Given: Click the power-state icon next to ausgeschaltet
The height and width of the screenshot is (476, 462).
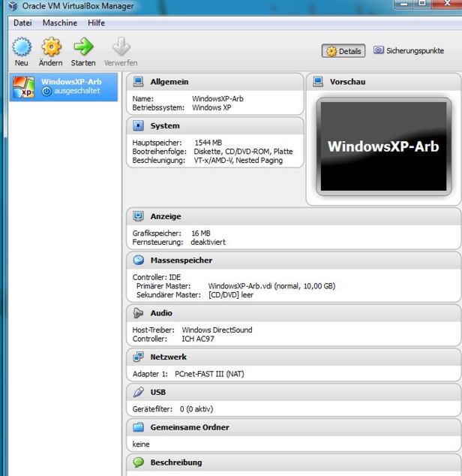Looking at the screenshot, I should pyautogui.click(x=46, y=91).
